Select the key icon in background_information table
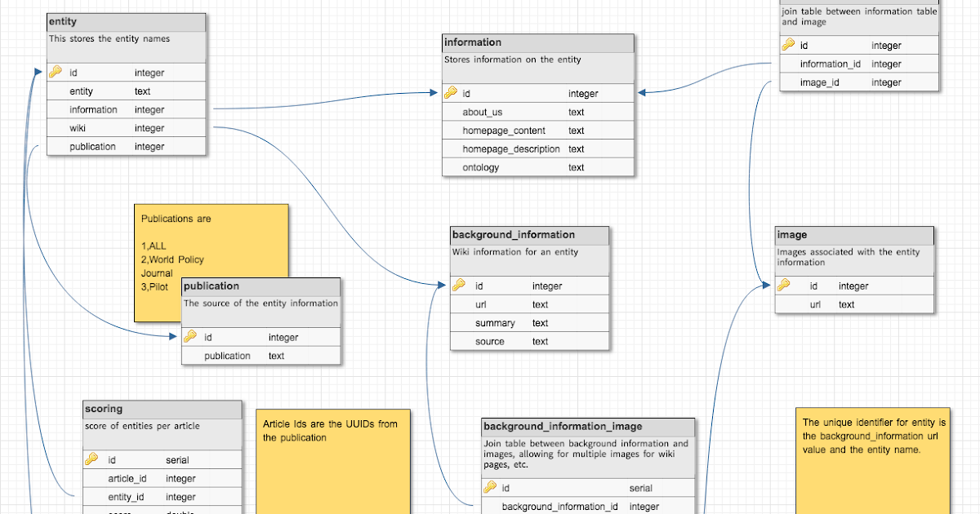The image size is (980, 514). click(459, 285)
